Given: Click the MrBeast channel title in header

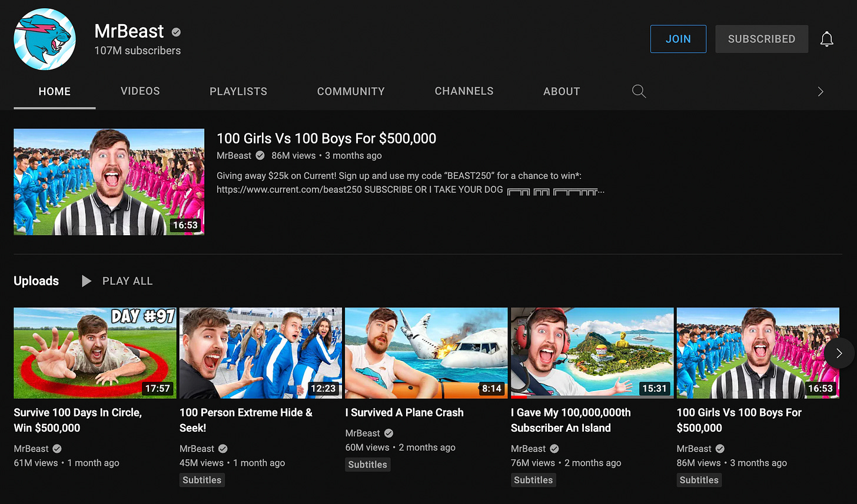Looking at the screenshot, I should click(129, 31).
